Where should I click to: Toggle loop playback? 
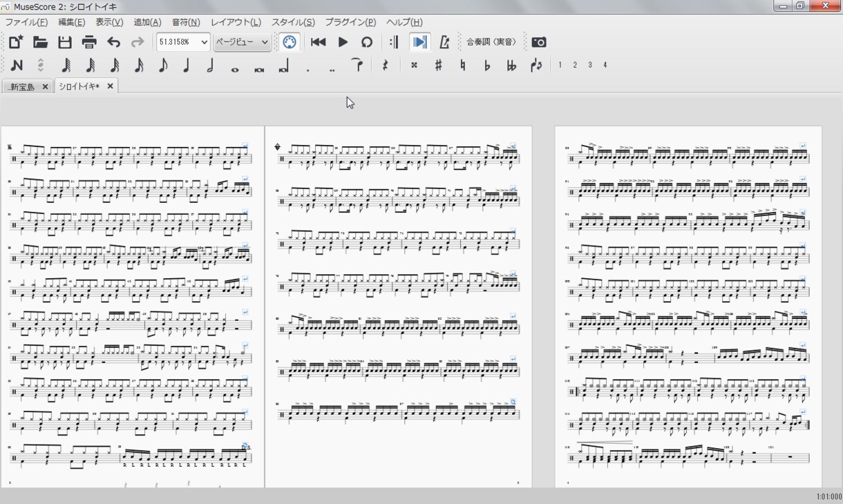pos(367,42)
